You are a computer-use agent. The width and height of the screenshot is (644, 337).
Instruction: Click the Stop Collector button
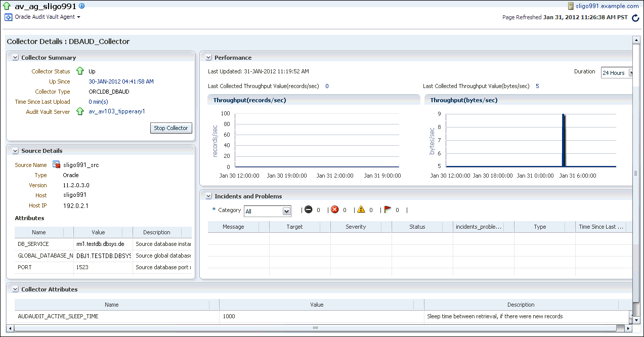point(171,128)
